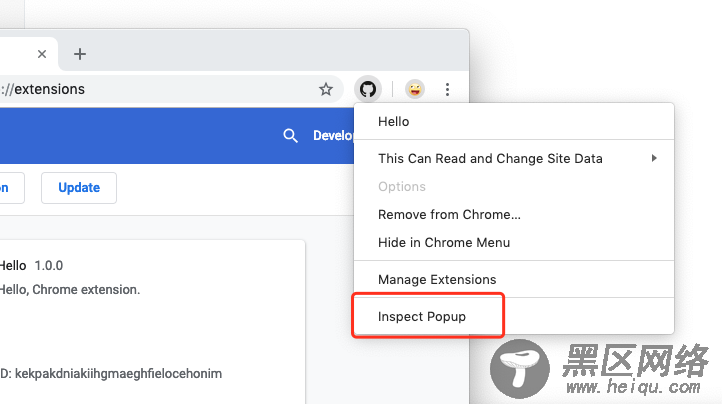Select the extension ID text line
Screen dimensions: 722x404
tap(111, 373)
